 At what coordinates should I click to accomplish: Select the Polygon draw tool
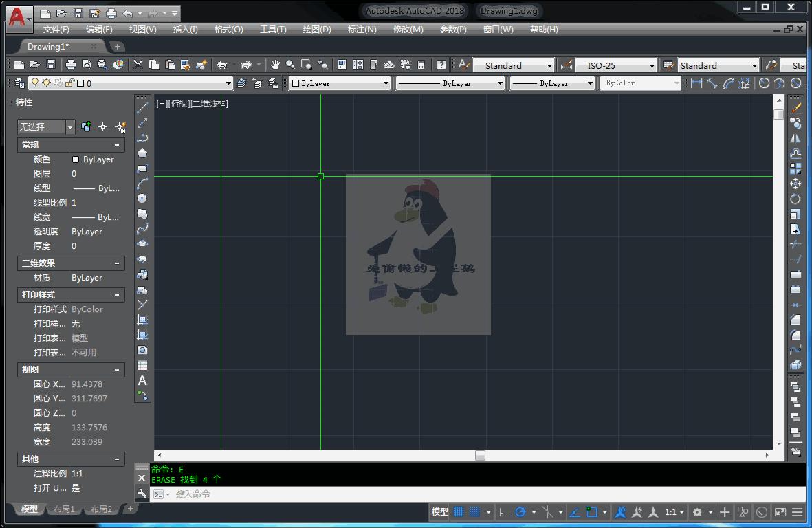click(142, 153)
